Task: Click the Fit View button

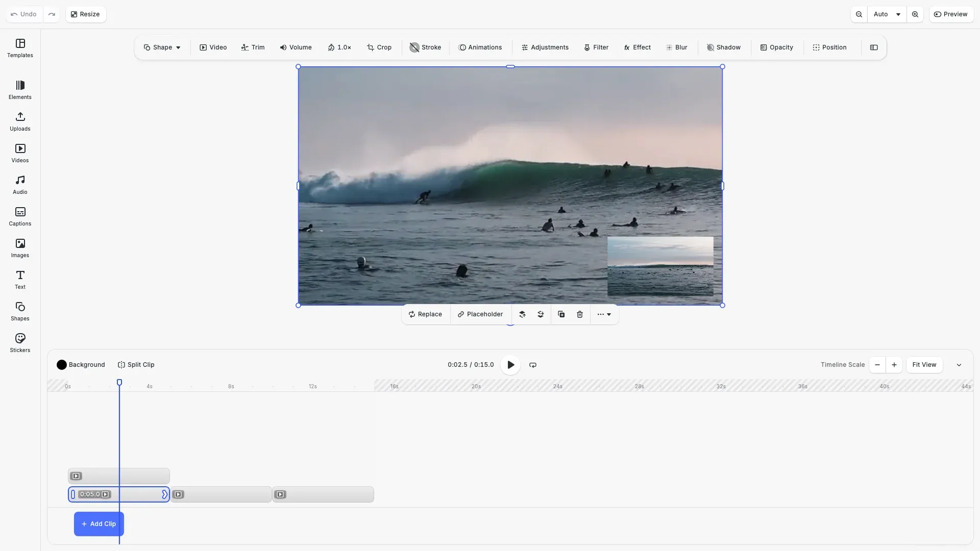Action: (924, 364)
